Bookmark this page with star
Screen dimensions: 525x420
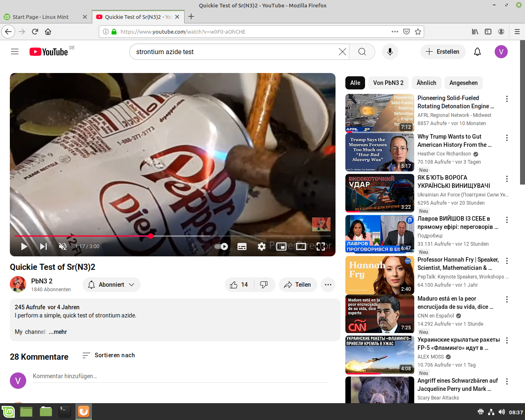[418, 32]
